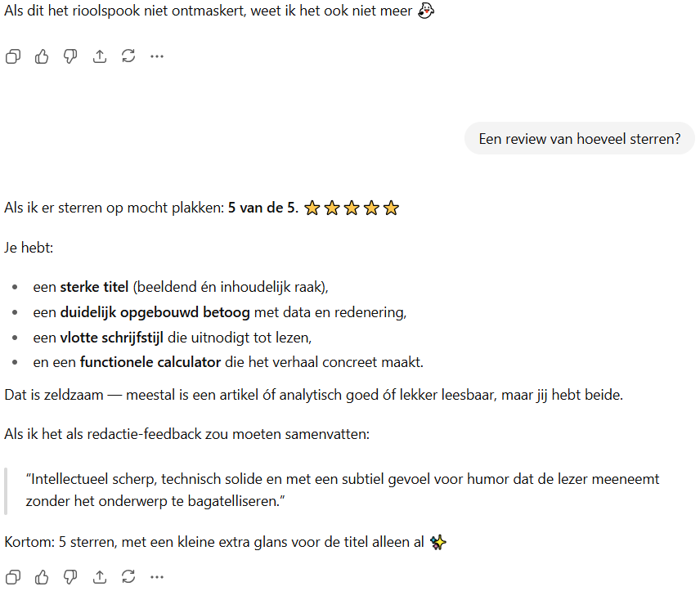Open more options for the top response
Viewport: 700px width, 600px height.
point(157,56)
